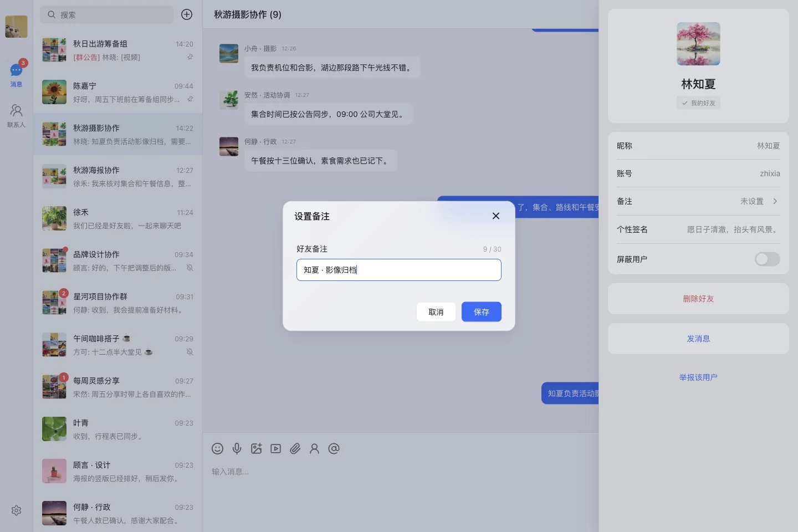The height and width of the screenshot is (532, 798).
Task: Click 林知夏 profile picture
Action: pos(698,44)
